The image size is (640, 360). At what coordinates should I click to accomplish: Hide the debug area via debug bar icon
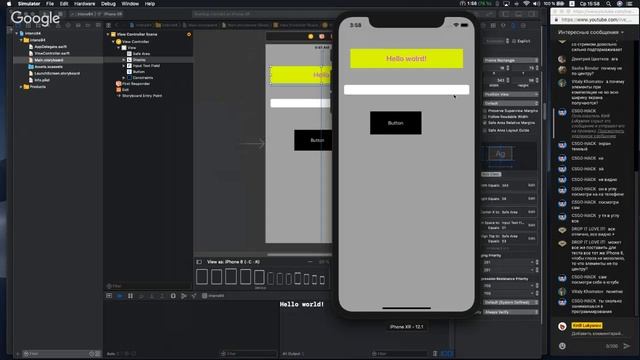tap(109, 296)
